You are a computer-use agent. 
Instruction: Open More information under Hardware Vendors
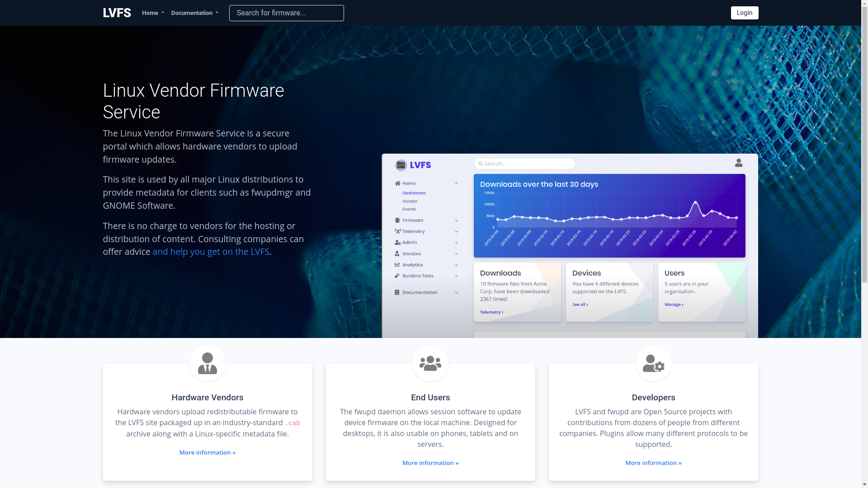point(208,452)
